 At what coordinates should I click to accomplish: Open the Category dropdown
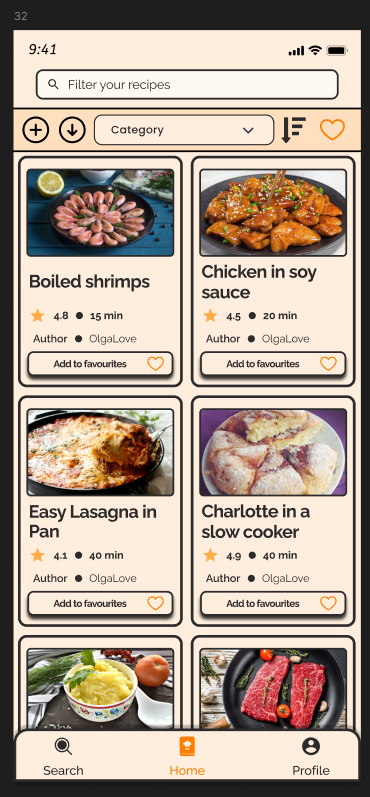pos(184,130)
